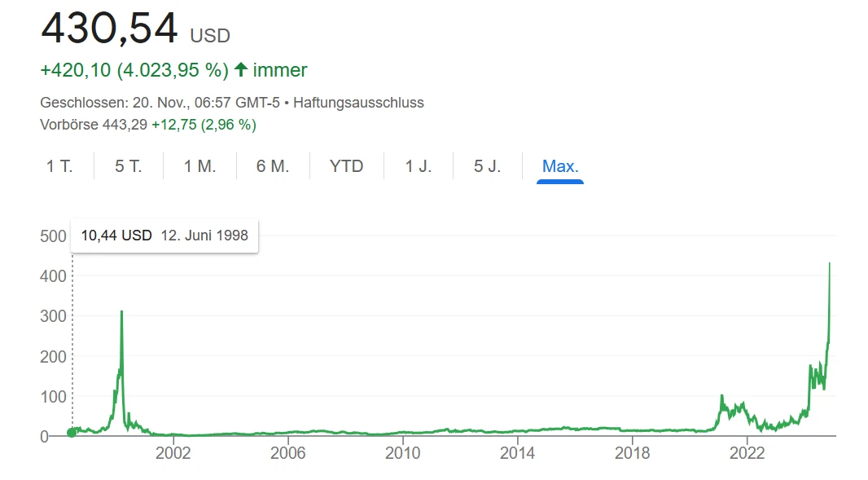Click the 10,44 USD tooltip box
Screen dimensions: 868x480
[x=164, y=236]
